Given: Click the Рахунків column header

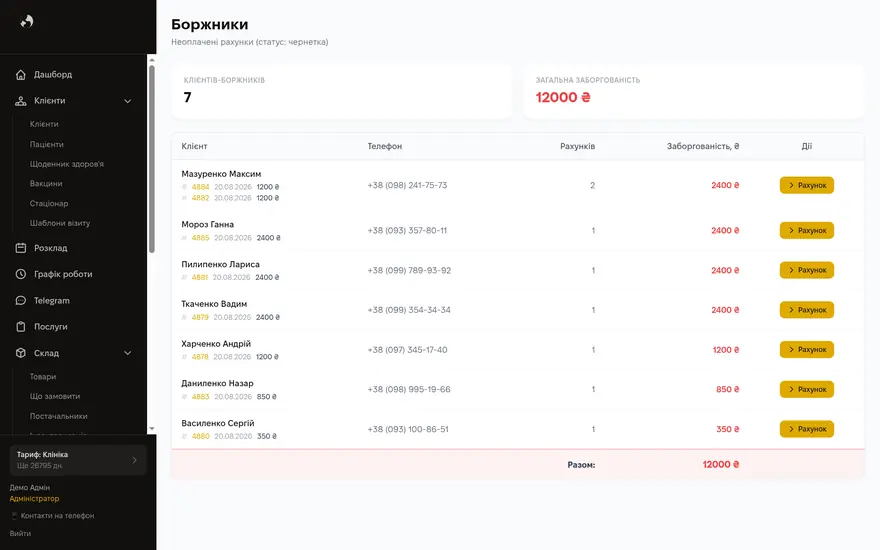Looking at the screenshot, I should coord(578,146).
